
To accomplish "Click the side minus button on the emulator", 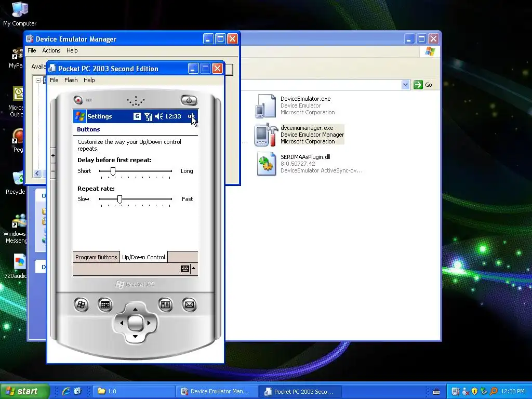I will pyautogui.click(x=53, y=171).
